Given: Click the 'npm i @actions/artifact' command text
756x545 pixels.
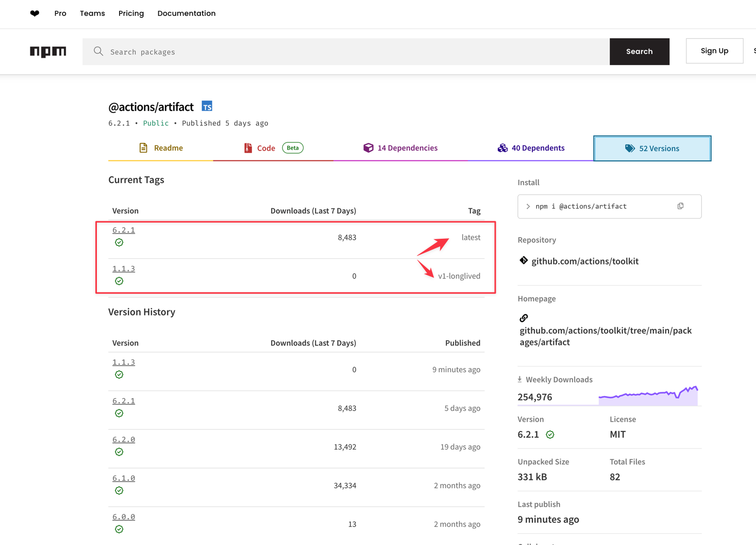Looking at the screenshot, I should pyautogui.click(x=581, y=206).
